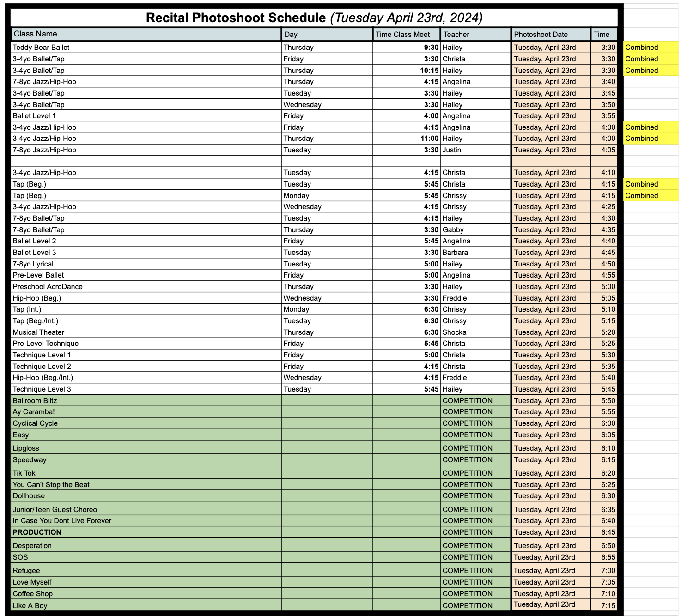
Task: Click the Teddy Bear Ballet cell
Action: [146, 48]
